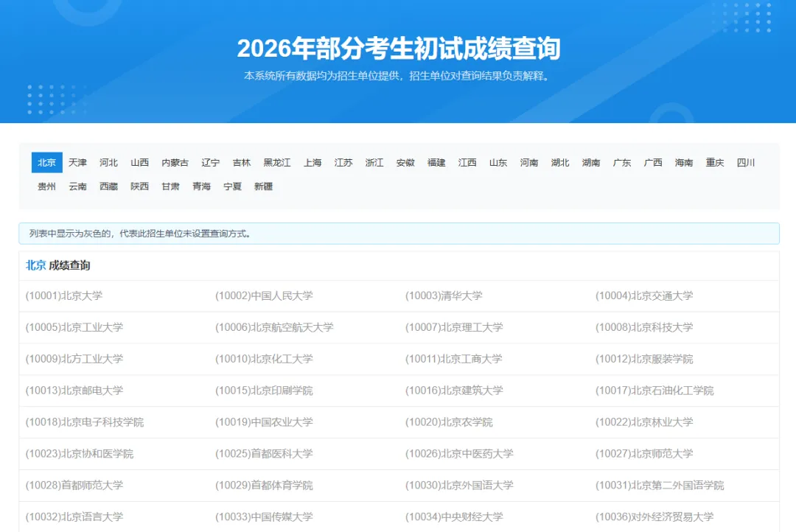796x532 pixels.
Task: Switch to the 重庆 tab
Action: (715, 162)
